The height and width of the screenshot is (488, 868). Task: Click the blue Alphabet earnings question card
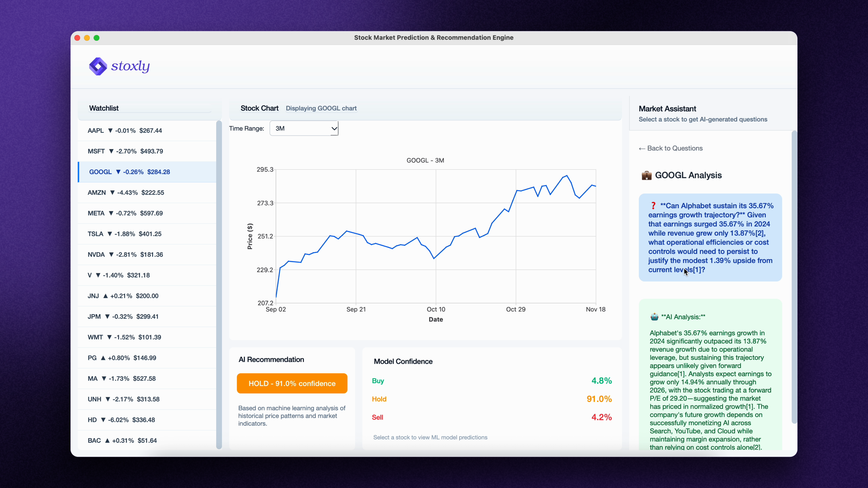pyautogui.click(x=710, y=237)
